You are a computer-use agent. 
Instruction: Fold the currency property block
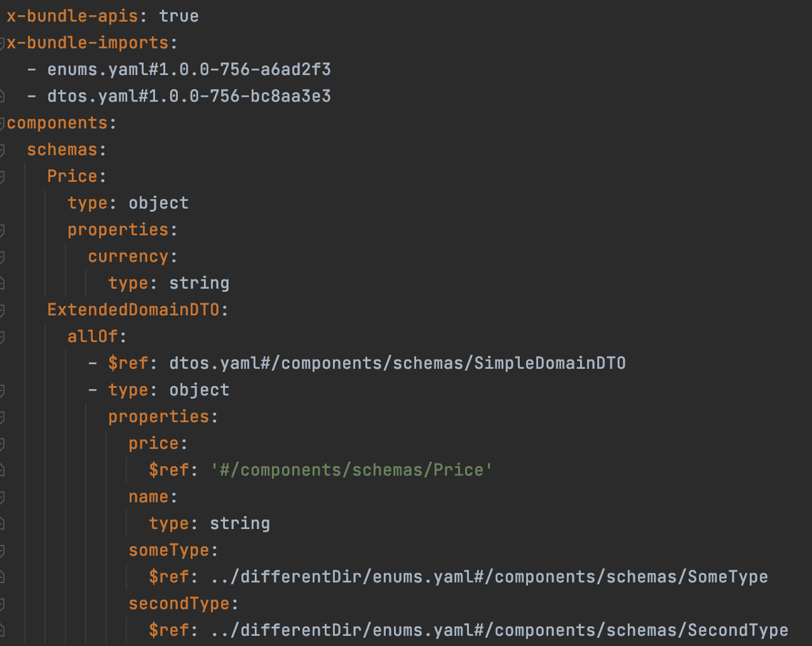3,257
